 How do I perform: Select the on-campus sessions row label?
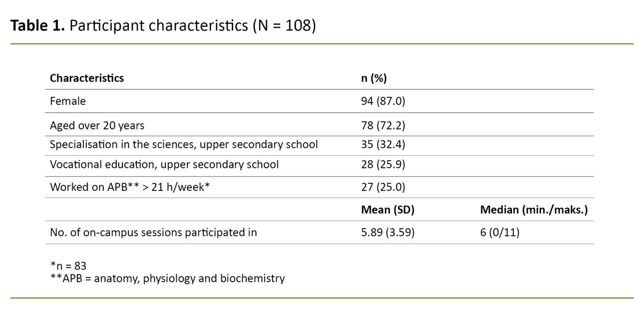(x=153, y=232)
